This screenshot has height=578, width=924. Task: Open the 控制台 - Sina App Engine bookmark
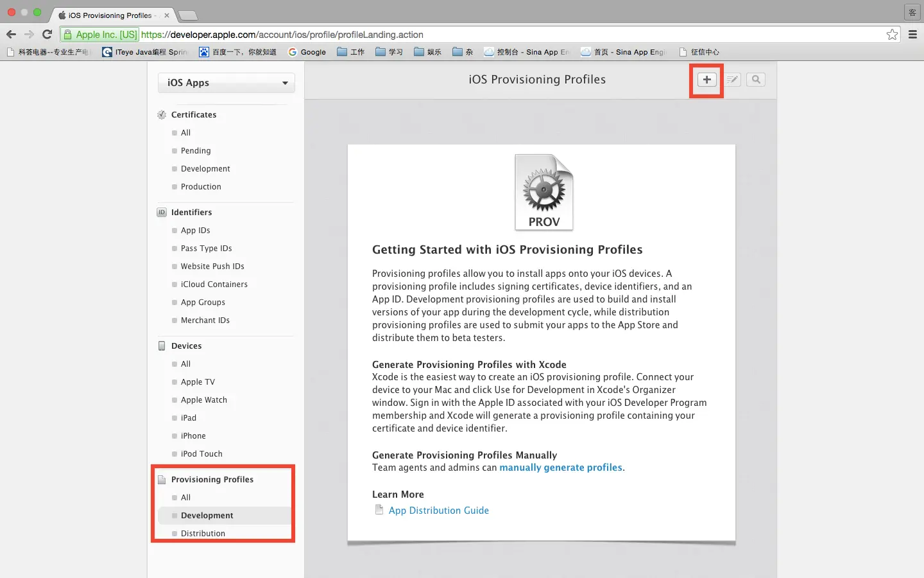pos(527,52)
